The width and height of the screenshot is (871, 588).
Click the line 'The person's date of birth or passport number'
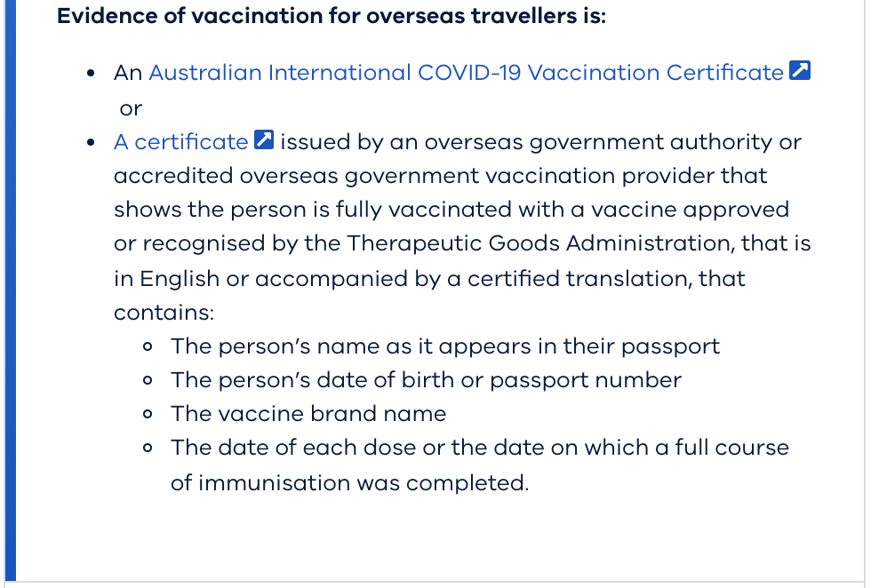pyautogui.click(x=426, y=380)
